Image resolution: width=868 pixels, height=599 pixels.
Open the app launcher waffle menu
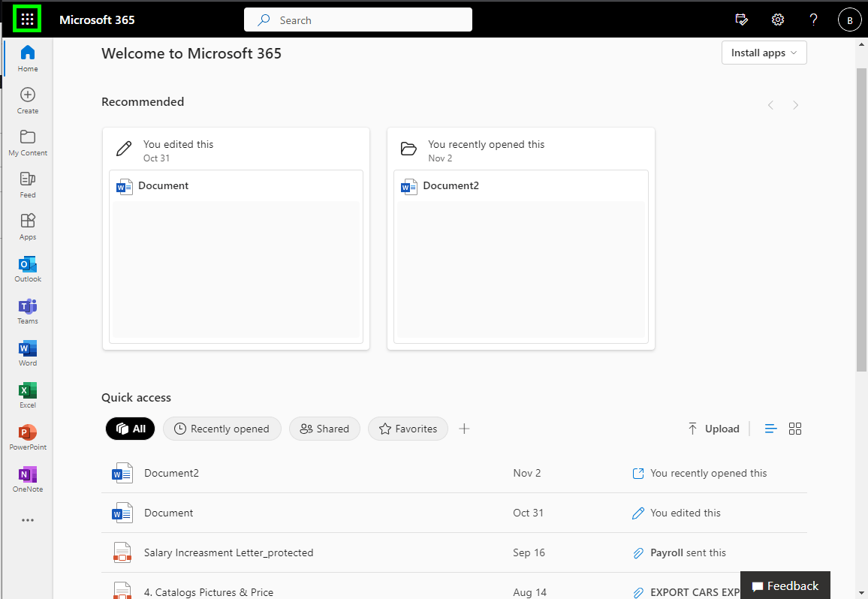coord(26,19)
